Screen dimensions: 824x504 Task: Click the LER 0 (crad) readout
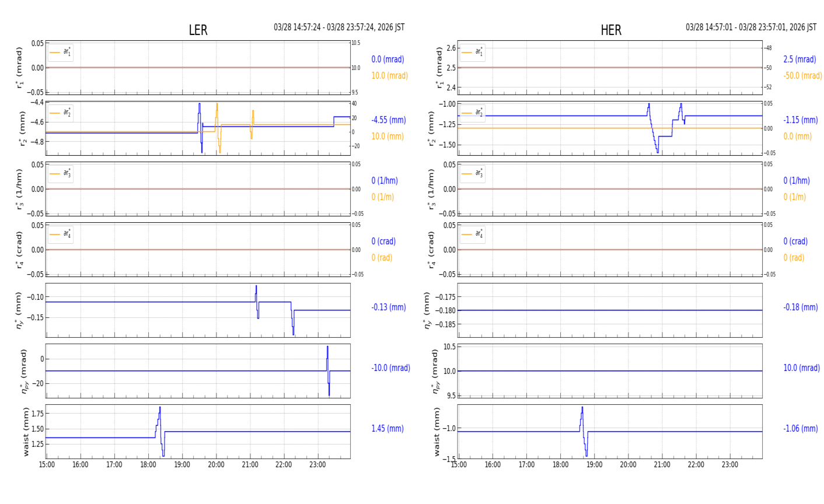point(383,242)
